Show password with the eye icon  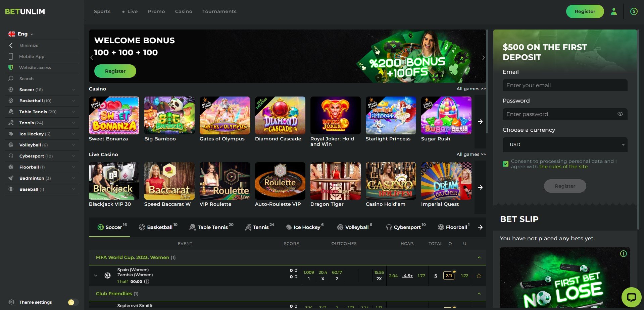pyautogui.click(x=620, y=114)
